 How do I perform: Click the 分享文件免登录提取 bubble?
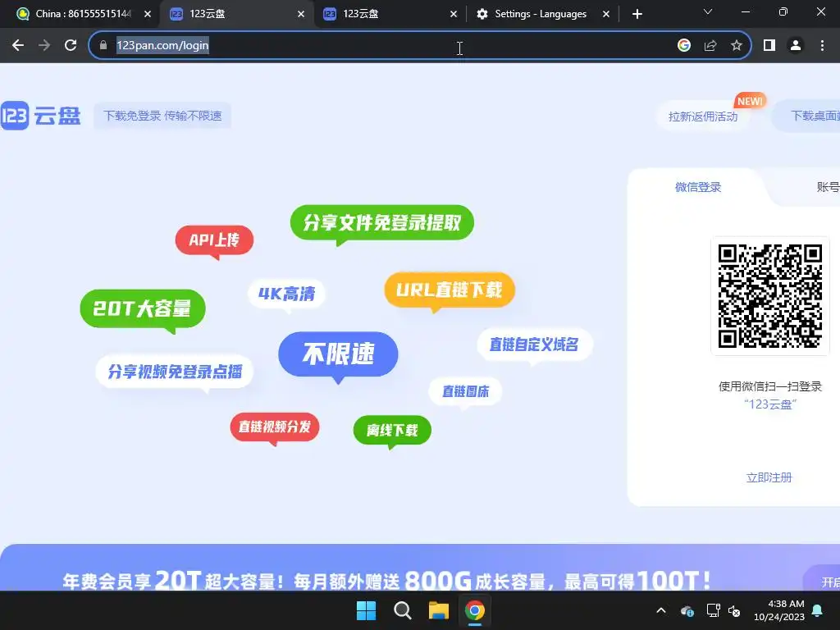(x=382, y=222)
